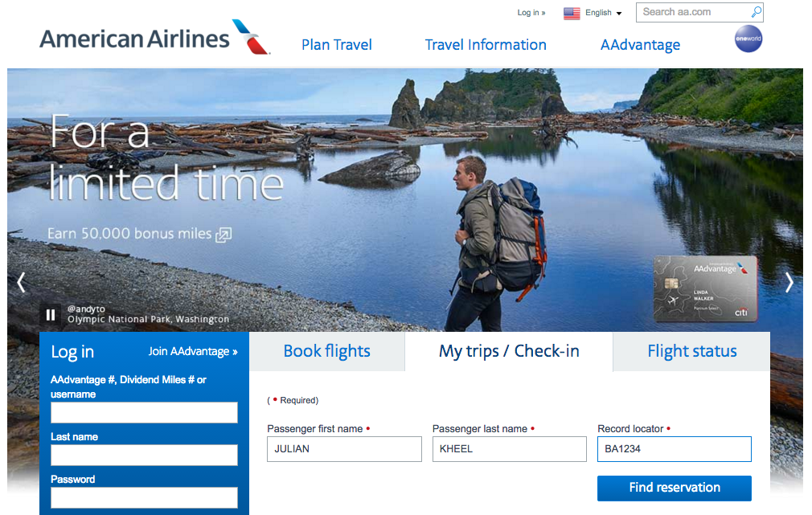
Task: Switch to the Book flights tab
Action: (326, 351)
